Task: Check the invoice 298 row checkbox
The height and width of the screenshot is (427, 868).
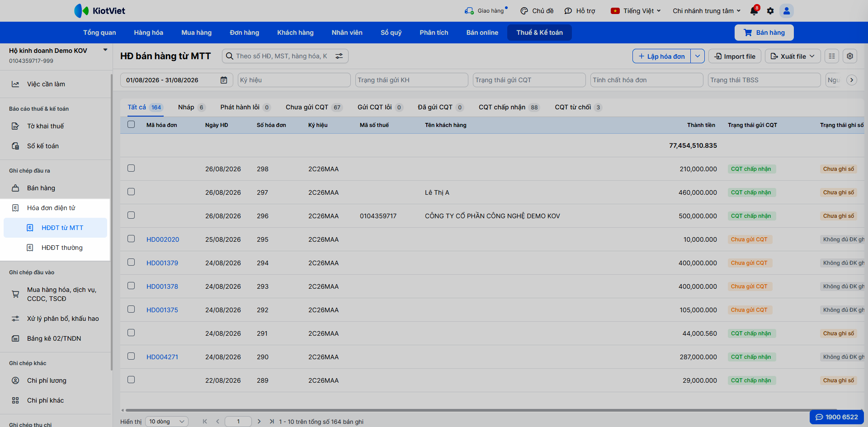Action: [x=131, y=168]
